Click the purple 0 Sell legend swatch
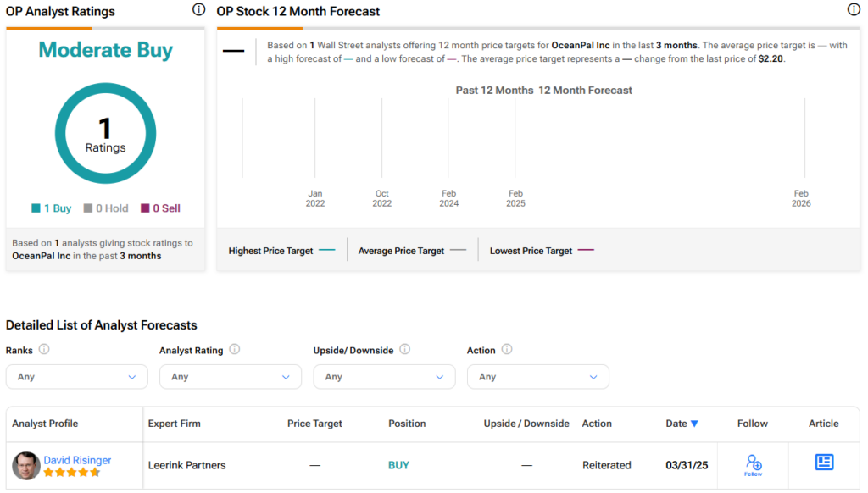 tap(145, 208)
